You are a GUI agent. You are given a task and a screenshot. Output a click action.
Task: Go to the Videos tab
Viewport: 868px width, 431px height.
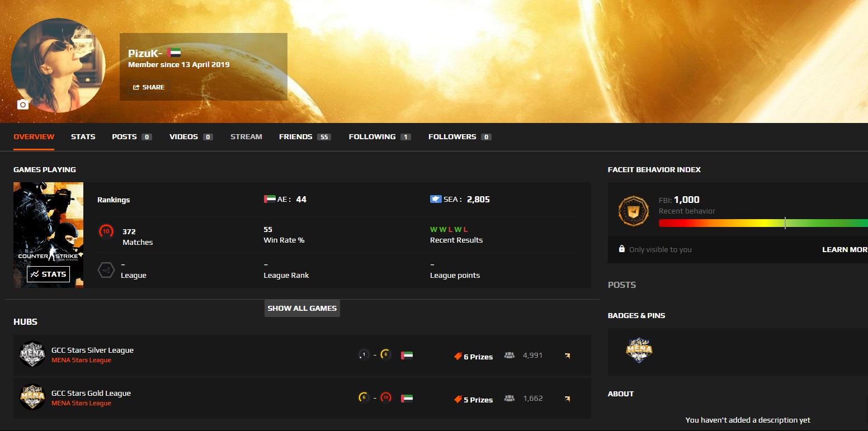tap(191, 136)
